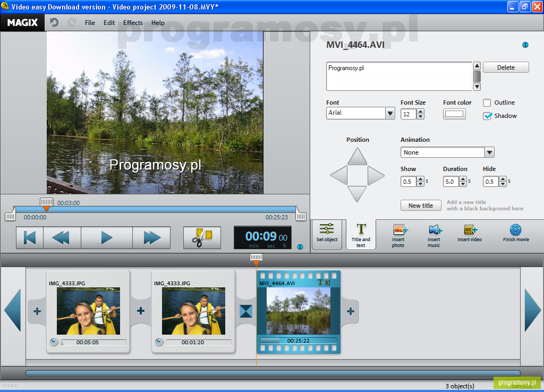Increase Hide time with up arrow
Screen dimensions: 544x392
pos(503,179)
